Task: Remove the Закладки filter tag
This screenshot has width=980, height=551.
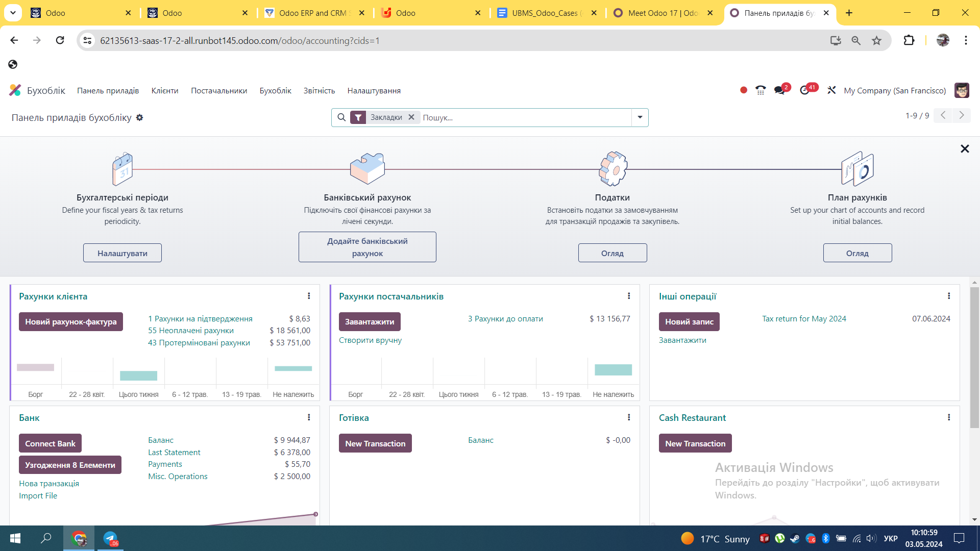Action: (x=411, y=117)
